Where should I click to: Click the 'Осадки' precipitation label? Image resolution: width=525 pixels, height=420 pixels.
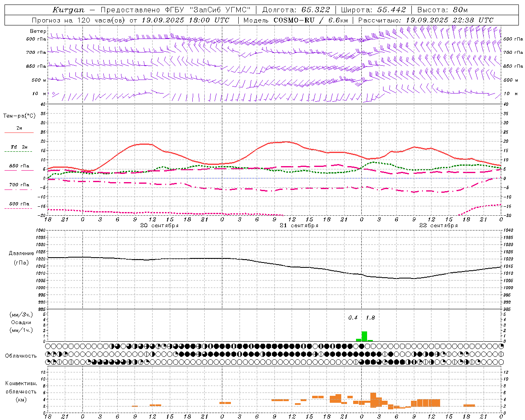pyautogui.click(x=21, y=322)
